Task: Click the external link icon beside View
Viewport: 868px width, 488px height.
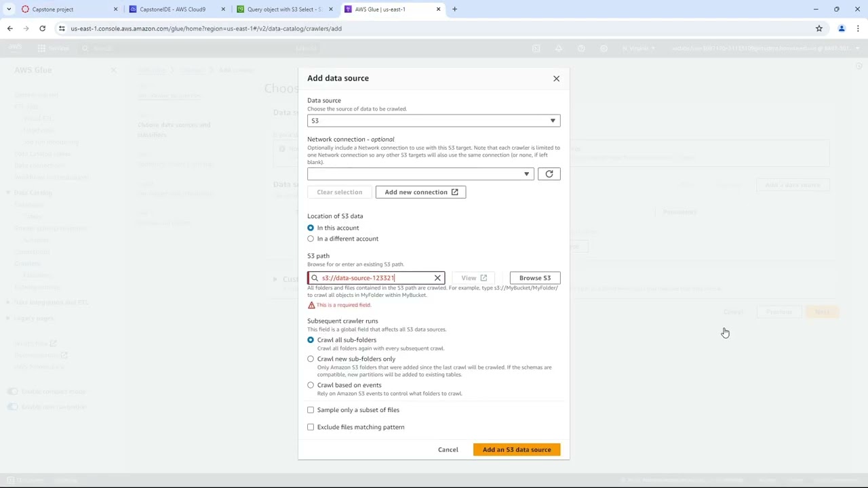Action: point(484,278)
